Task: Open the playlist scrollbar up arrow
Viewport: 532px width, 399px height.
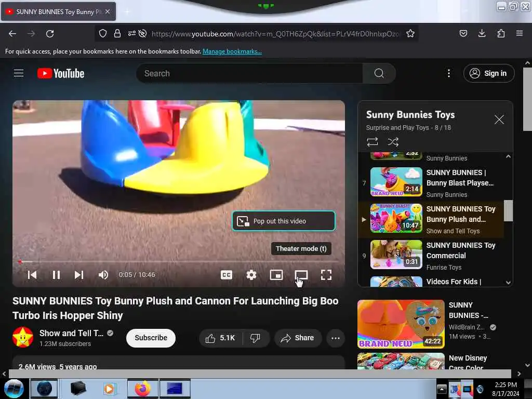Action: (508, 156)
